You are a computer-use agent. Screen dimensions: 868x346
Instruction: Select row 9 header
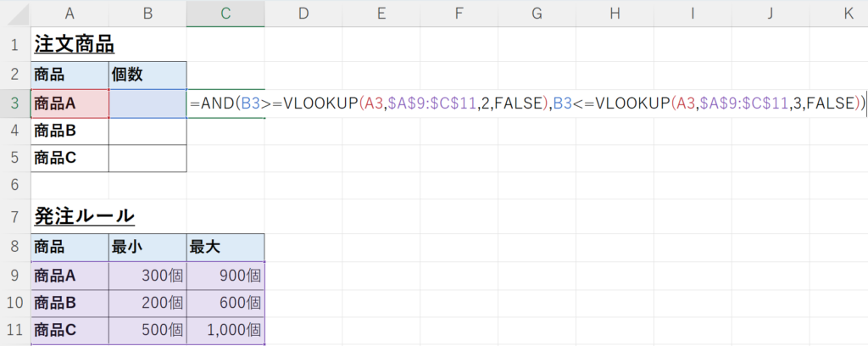pos(15,275)
